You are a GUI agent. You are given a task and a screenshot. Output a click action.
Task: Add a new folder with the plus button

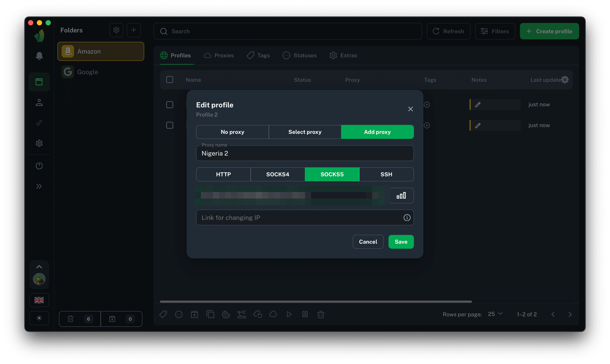pos(134,30)
